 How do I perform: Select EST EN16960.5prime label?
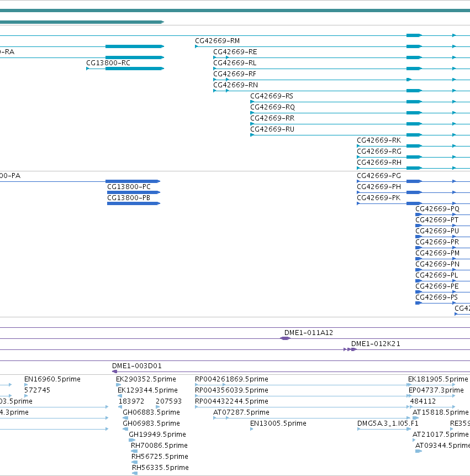tap(52, 379)
